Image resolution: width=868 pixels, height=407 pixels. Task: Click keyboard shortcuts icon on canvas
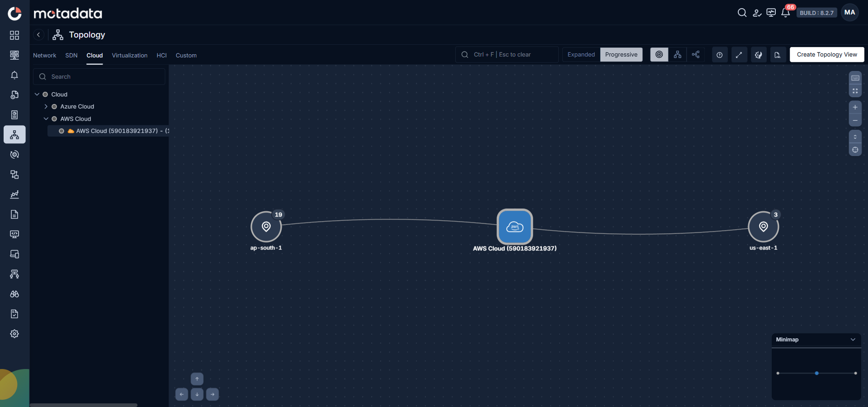pos(855,78)
